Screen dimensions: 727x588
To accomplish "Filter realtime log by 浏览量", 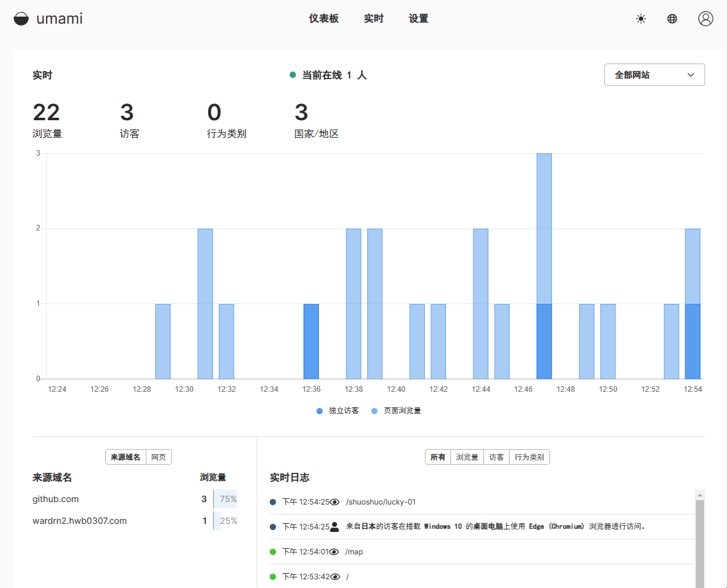I will 467,457.
